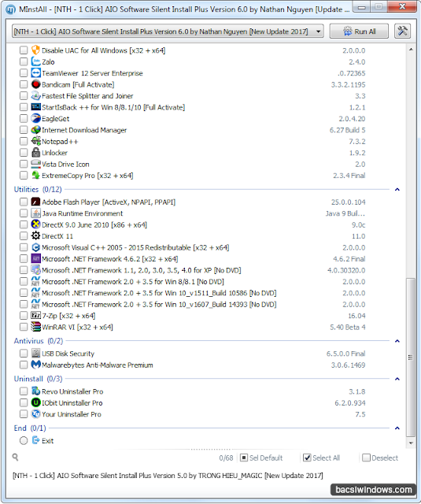Select .NET Framework Win 8/8.1 row
421x504 pixels.
tap(193, 282)
